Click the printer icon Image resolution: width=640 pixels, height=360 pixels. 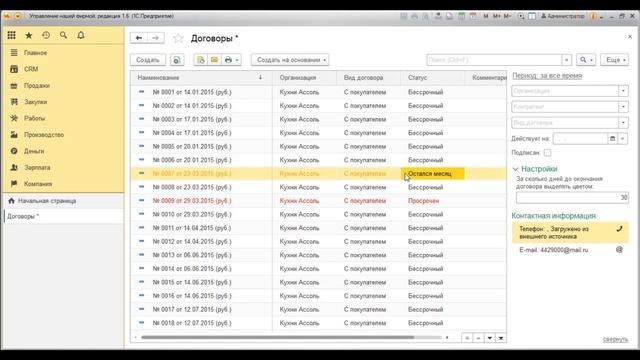228,60
